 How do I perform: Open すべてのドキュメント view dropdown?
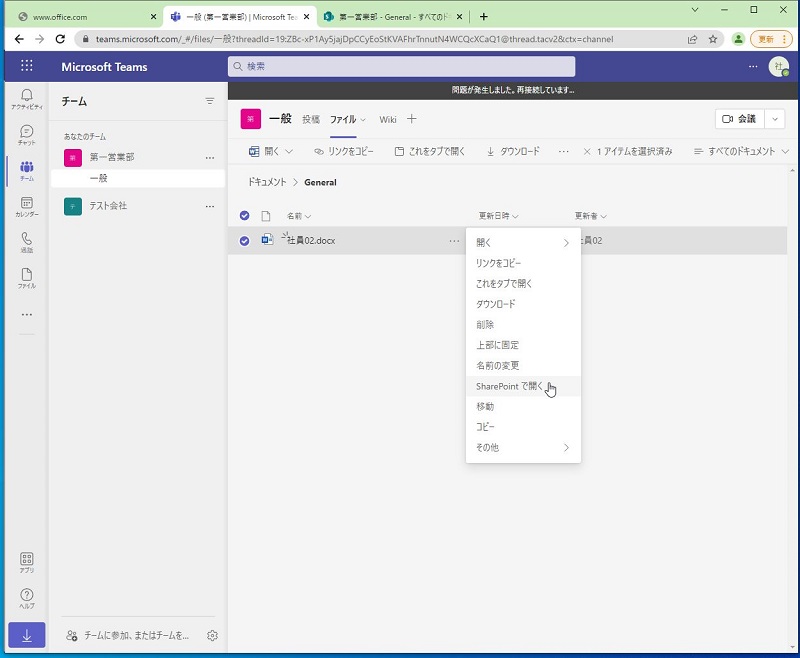[741, 151]
